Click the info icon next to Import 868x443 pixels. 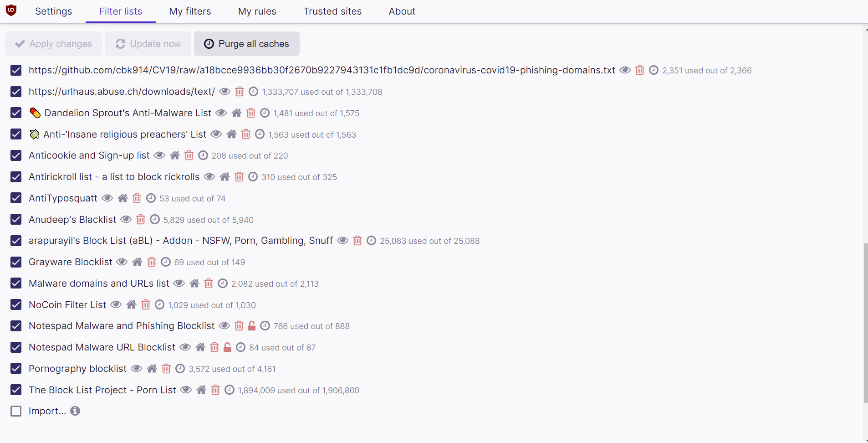coord(75,411)
